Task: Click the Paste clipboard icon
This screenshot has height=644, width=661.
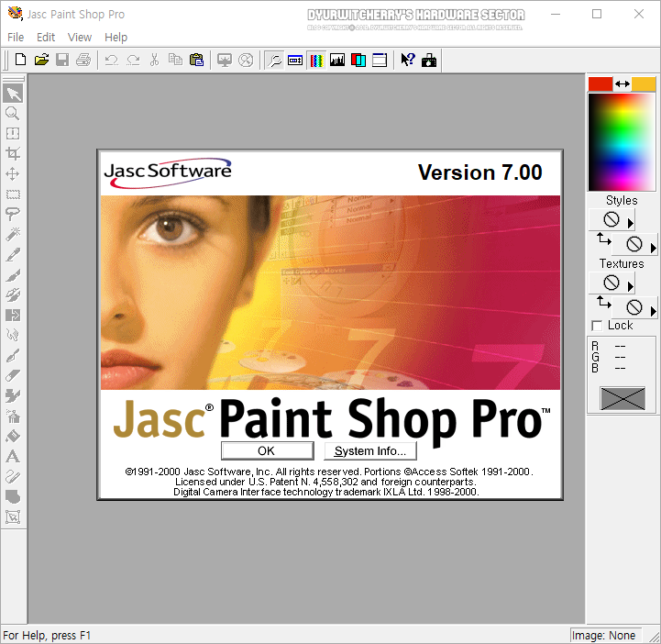Action: (196, 60)
